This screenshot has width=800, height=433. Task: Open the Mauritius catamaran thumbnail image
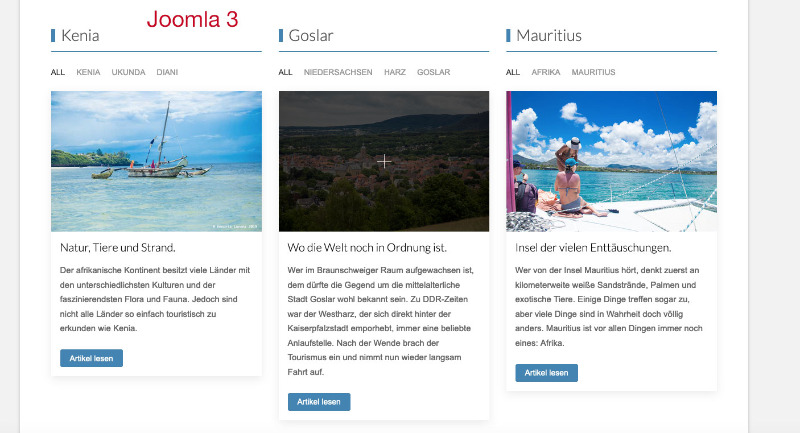[611, 161]
